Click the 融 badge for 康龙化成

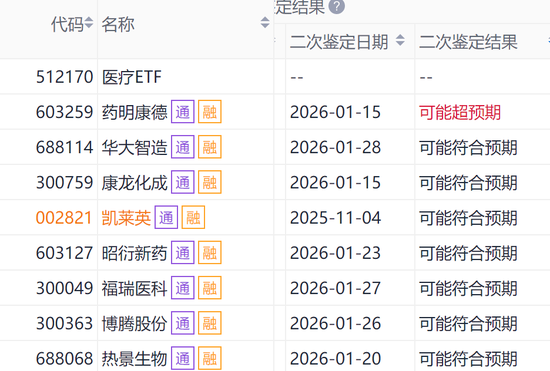210,182
